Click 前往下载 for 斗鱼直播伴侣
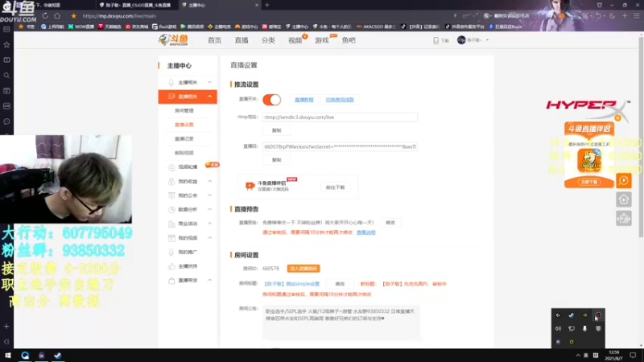The image size is (644, 362). pyautogui.click(x=335, y=187)
